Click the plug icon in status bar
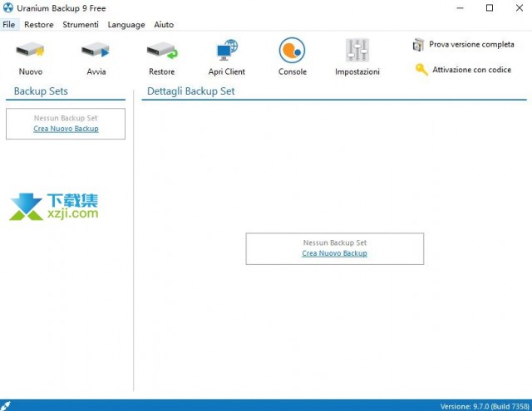Screen dimensions: 532x411 [x=6, y=405]
